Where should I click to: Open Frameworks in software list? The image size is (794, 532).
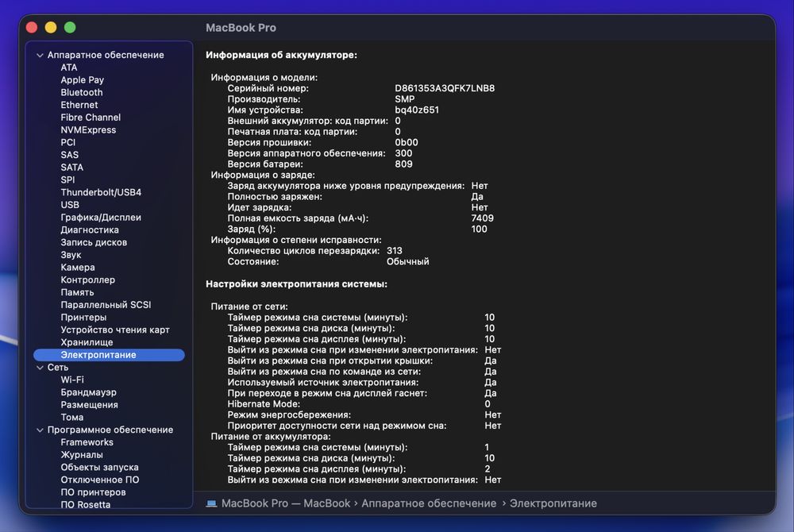click(87, 442)
